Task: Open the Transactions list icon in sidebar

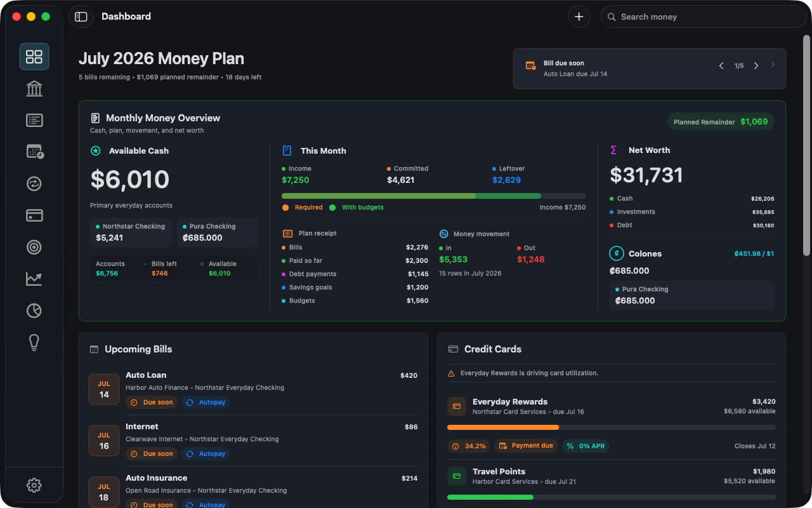Action: 34,120
